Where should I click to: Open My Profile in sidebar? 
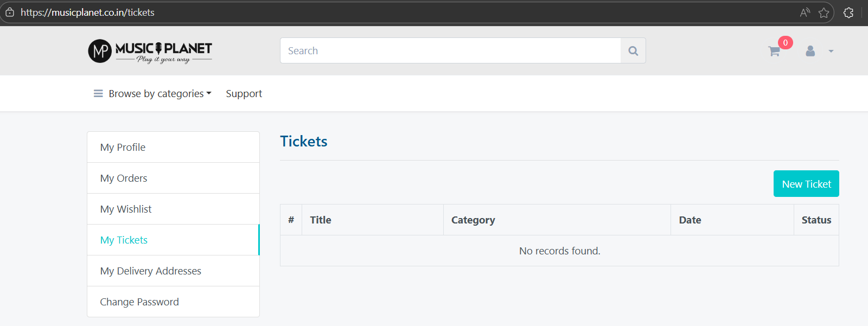tap(123, 148)
